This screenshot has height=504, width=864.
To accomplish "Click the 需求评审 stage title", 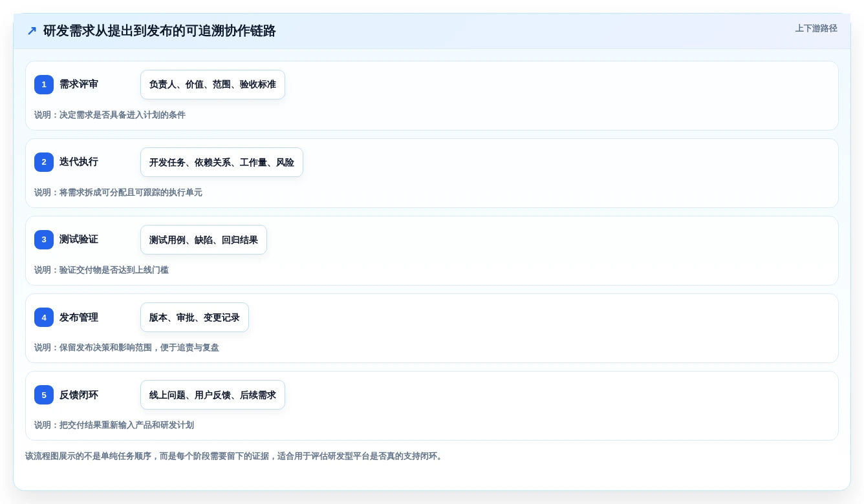I will tap(79, 85).
